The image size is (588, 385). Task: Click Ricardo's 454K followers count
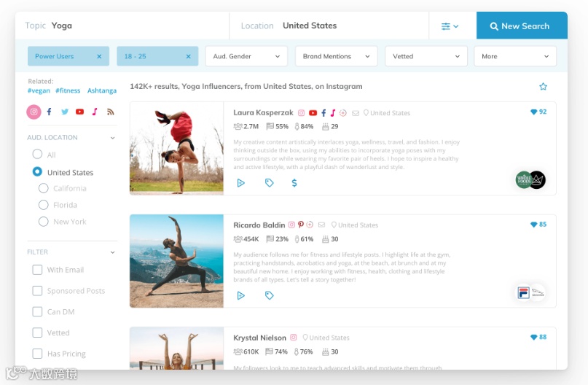[x=246, y=239]
